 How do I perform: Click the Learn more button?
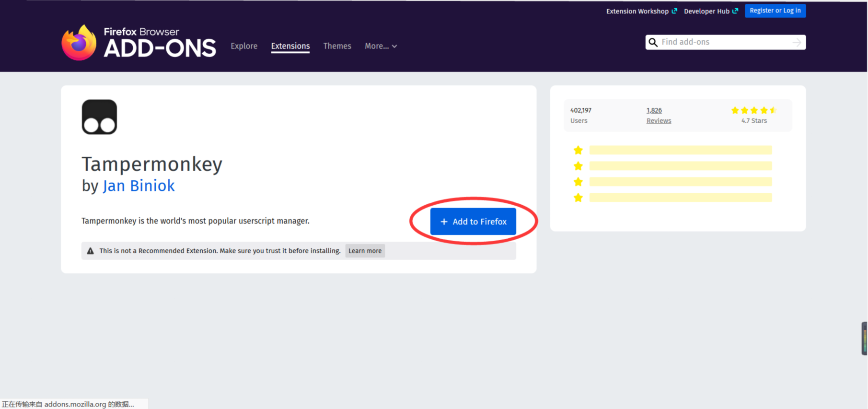click(365, 251)
